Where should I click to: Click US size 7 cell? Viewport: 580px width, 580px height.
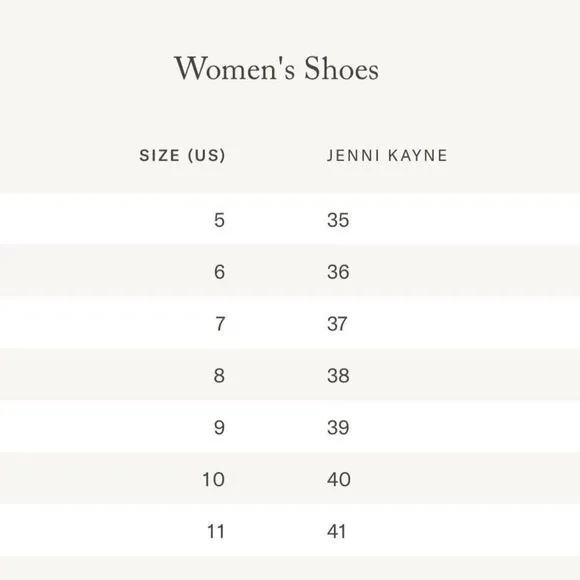(x=220, y=324)
